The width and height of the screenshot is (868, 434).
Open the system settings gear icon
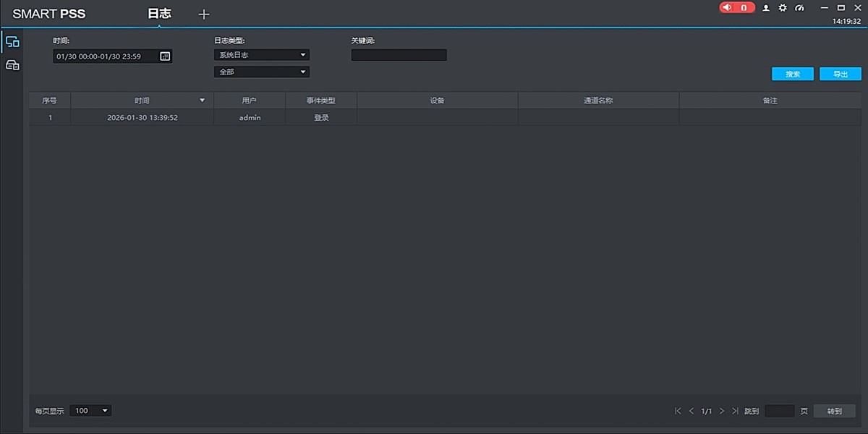[x=783, y=7]
